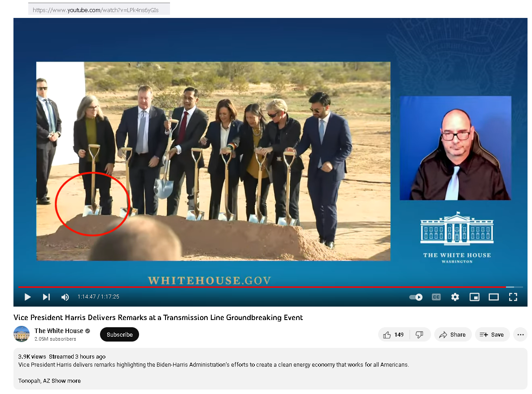Click 'Streamed 3 hours ago' text
The height and width of the screenshot is (394, 532).
click(x=77, y=356)
